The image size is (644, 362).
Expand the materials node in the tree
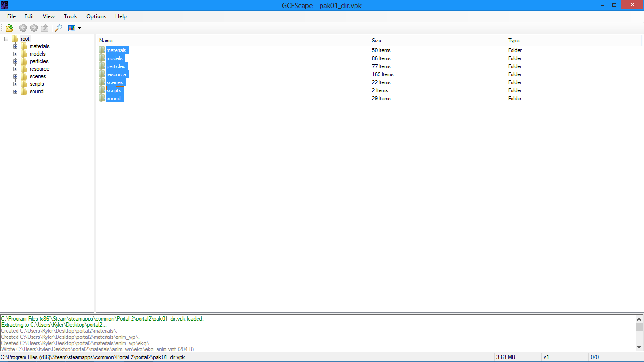(x=15, y=46)
